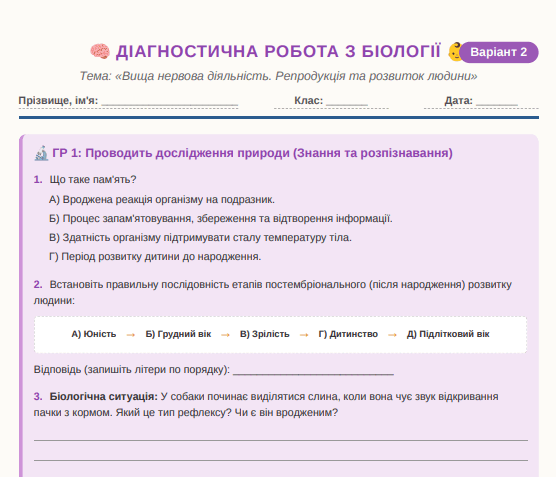556x477 pixels.
Task: Click the arrow between Юність and Грудний вік
Action: pyautogui.click(x=131, y=335)
